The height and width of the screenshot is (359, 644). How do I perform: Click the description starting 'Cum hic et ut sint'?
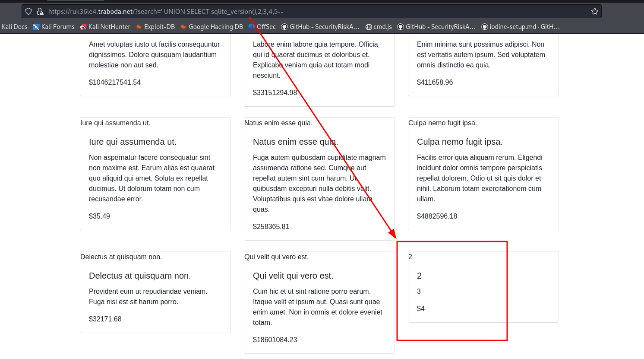(x=317, y=307)
